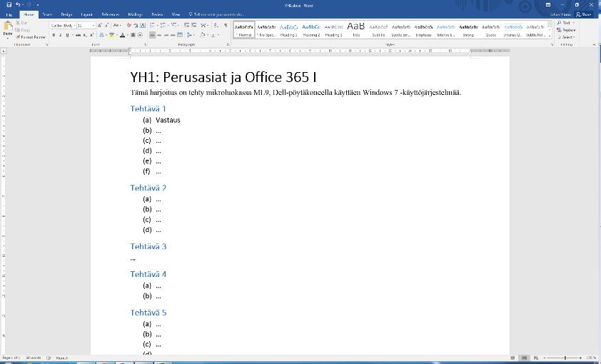Click the font color A swatch
601x364 pixels.
pos(122,35)
